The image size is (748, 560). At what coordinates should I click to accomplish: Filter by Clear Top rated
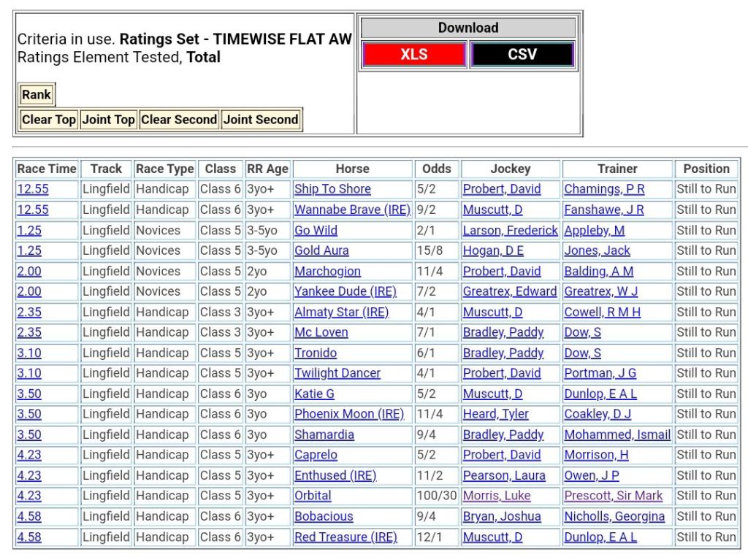[49, 120]
